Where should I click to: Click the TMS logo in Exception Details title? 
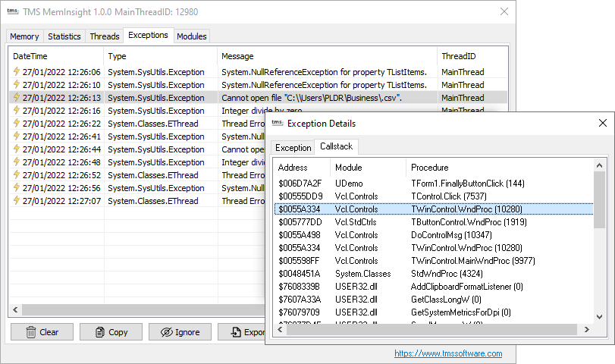tap(276, 124)
